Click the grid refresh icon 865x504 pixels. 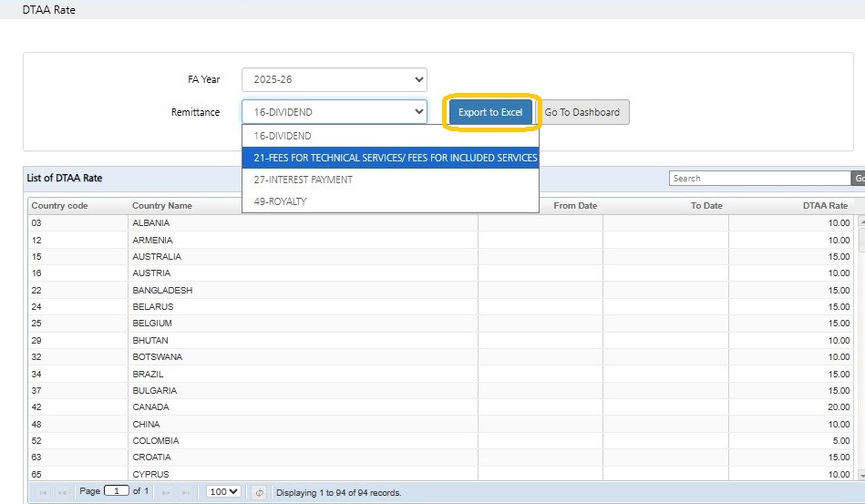click(260, 492)
